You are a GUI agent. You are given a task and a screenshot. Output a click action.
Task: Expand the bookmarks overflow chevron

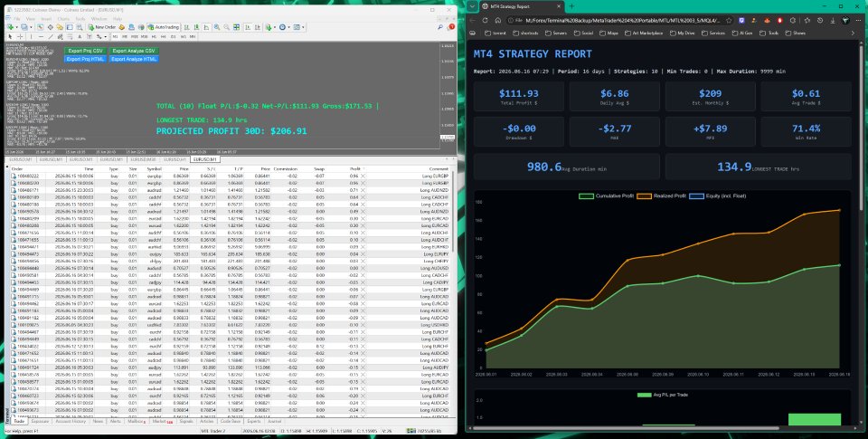pos(853,33)
